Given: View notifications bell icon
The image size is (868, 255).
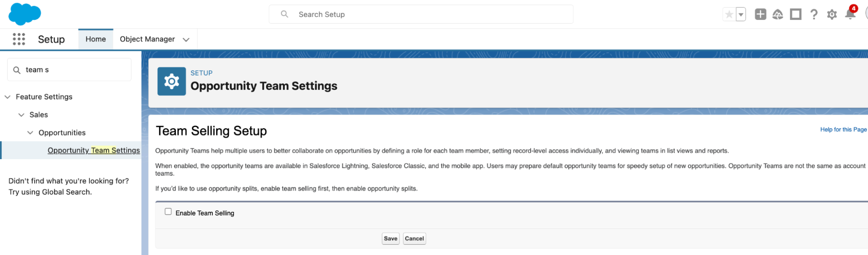Looking at the screenshot, I should [850, 13].
